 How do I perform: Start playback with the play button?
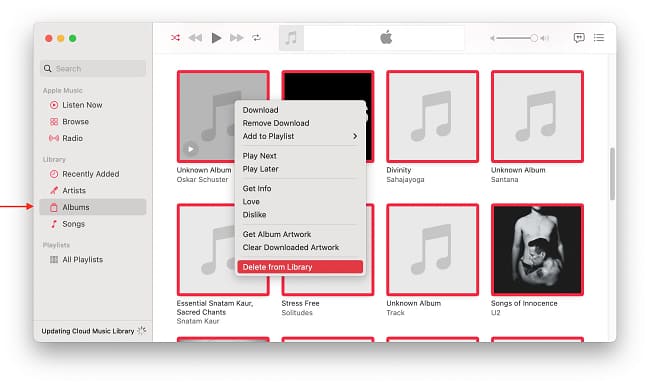pos(216,38)
